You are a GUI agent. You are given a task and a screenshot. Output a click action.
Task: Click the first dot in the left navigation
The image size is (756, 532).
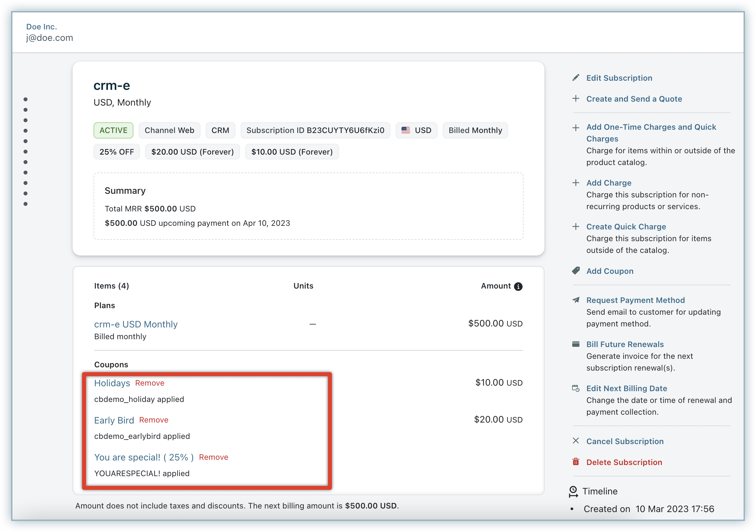click(x=26, y=99)
